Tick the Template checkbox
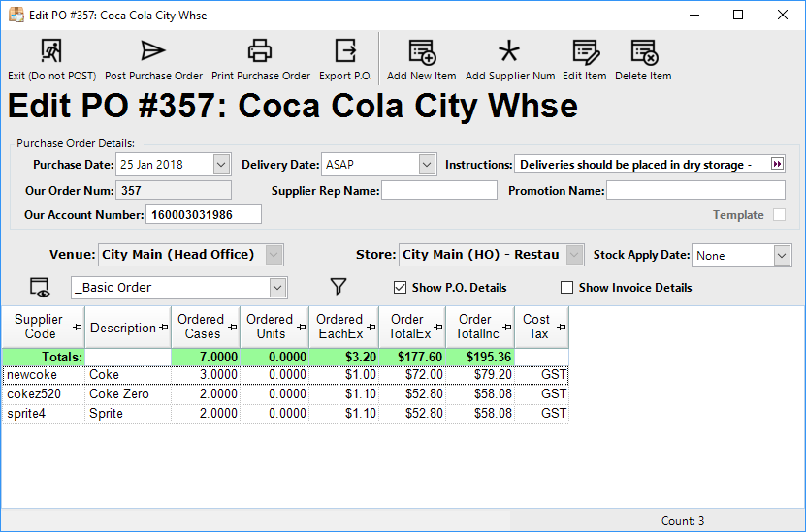This screenshot has height=532, width=806. 779,215
